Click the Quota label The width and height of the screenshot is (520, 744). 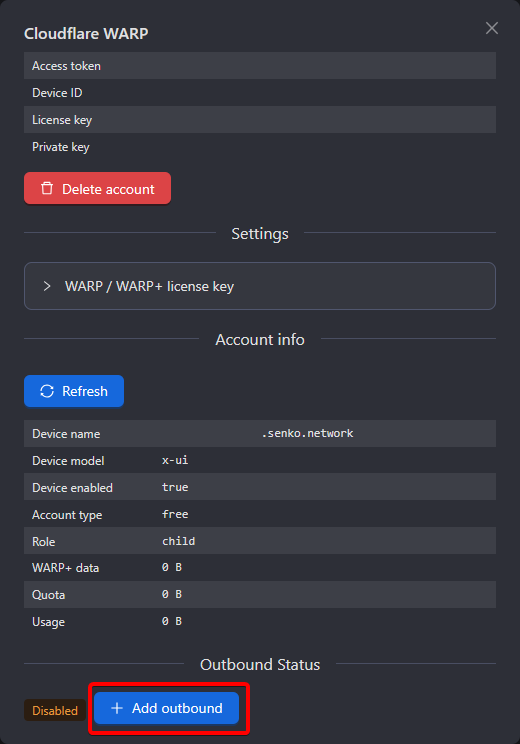(48, 595)
